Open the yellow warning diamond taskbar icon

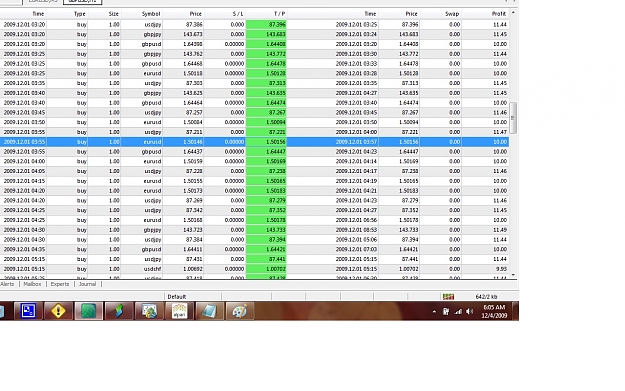(58, 311)
